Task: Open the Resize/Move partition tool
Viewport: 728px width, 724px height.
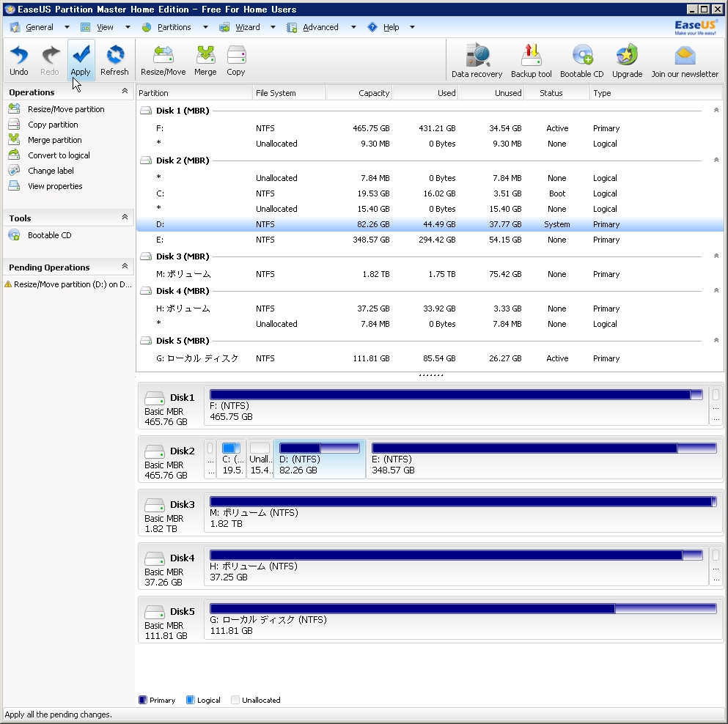Action: pos(163,60)
